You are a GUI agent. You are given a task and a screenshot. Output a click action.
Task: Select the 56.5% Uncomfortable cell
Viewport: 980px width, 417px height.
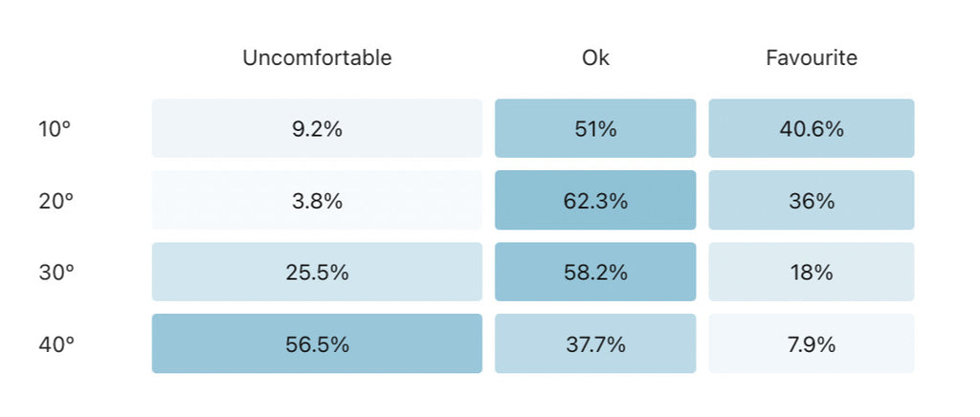[317, 344]
